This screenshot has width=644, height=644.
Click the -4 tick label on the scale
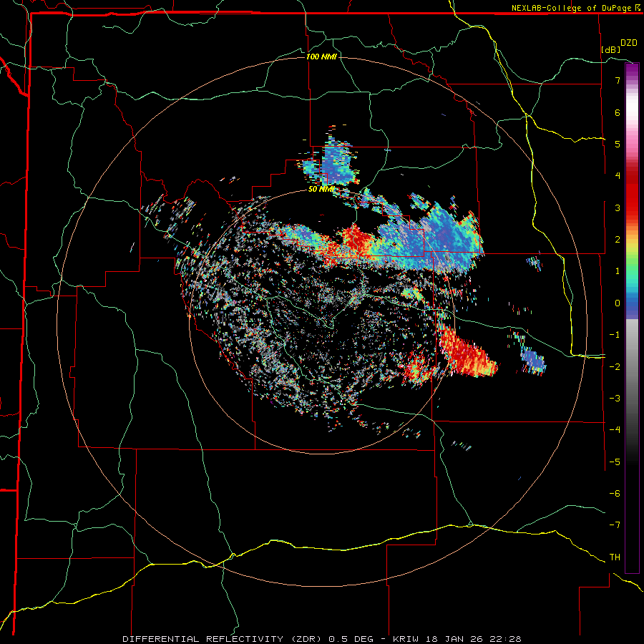tap(615, 430)
